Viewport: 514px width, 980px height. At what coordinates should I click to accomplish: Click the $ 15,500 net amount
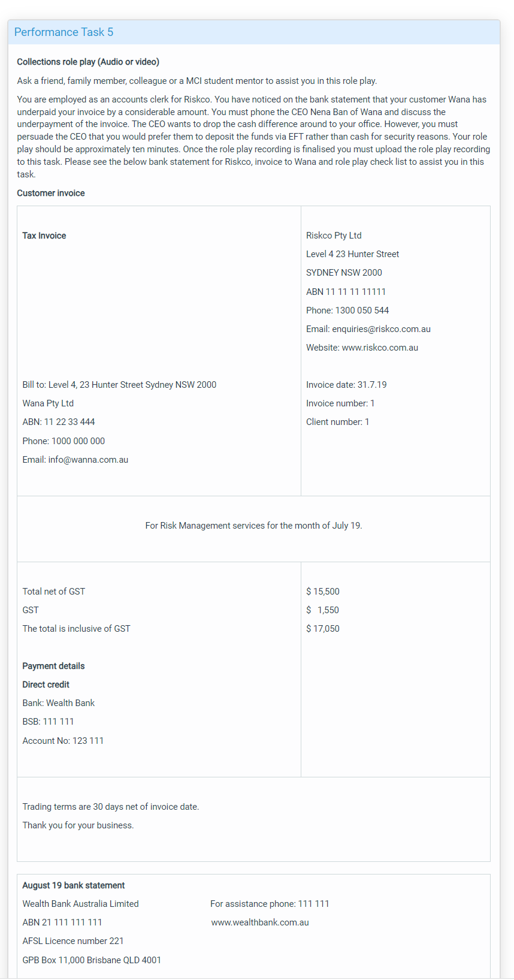[323, 592]
